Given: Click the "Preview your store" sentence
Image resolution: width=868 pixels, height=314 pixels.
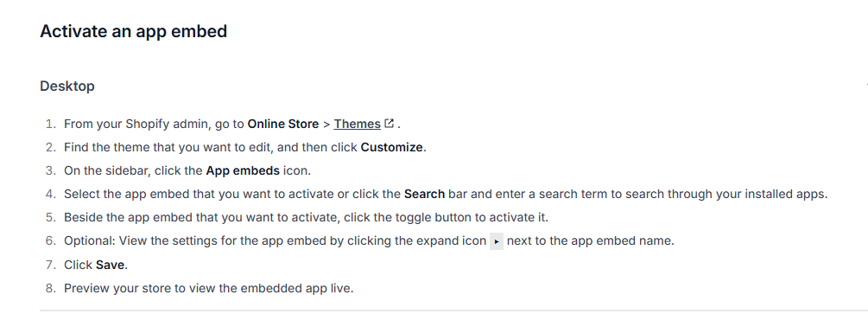Looking at the screenshot, I should point(209,288).
